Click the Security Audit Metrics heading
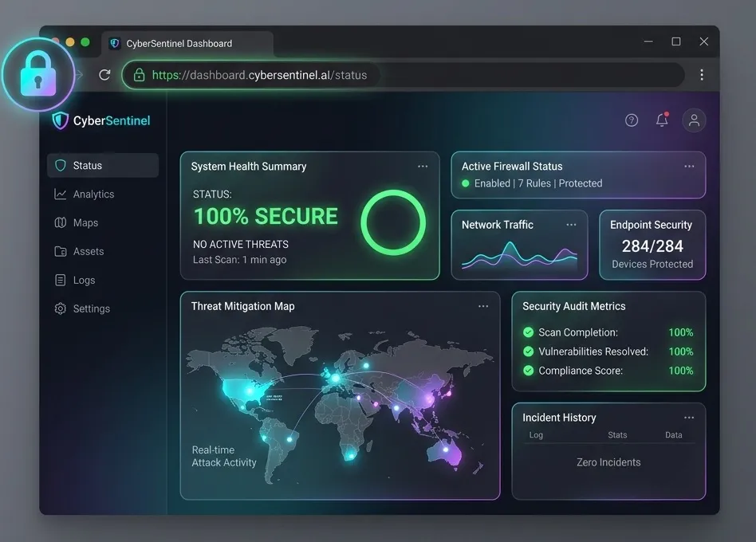 click(x=573, y=306)
